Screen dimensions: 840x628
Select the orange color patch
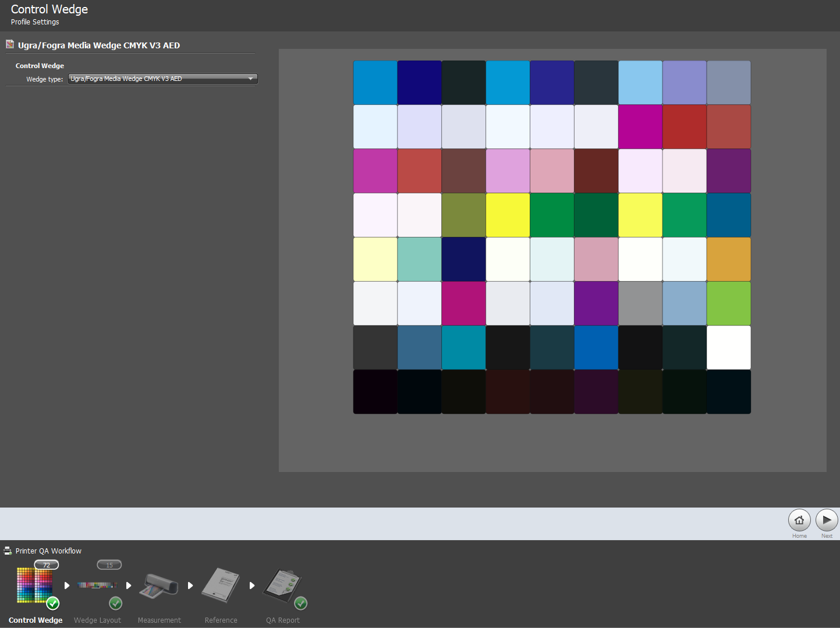(728, 260)
